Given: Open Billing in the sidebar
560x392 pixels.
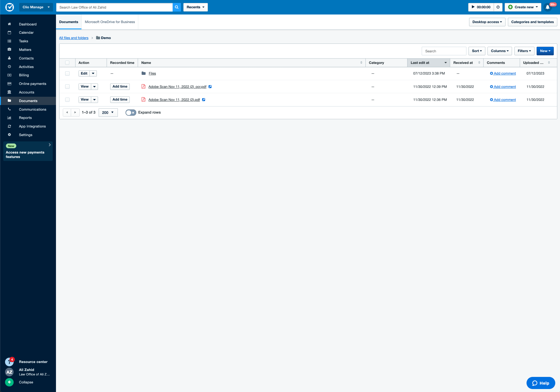Looking at the screenshot, I should [x=24, y=75].
